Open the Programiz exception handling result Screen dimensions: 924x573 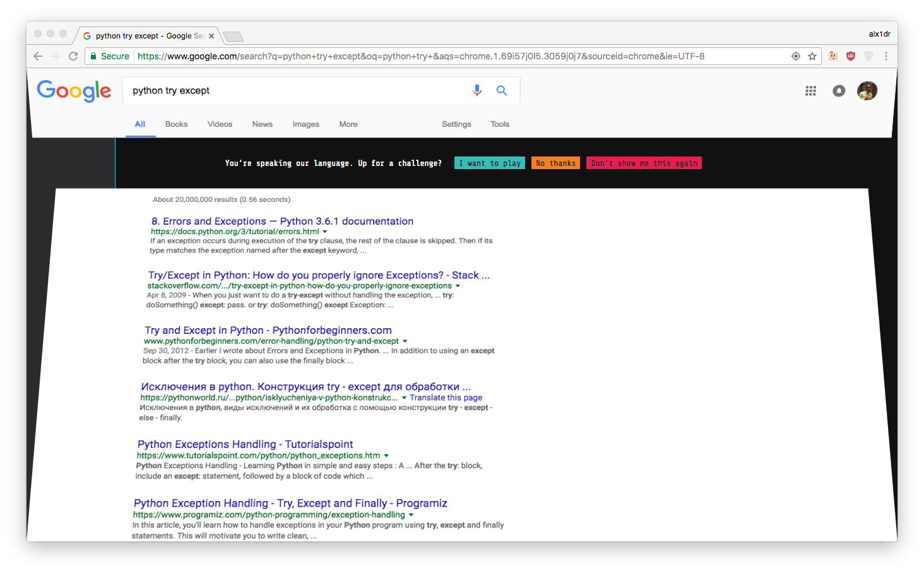(x=290, y=503)
